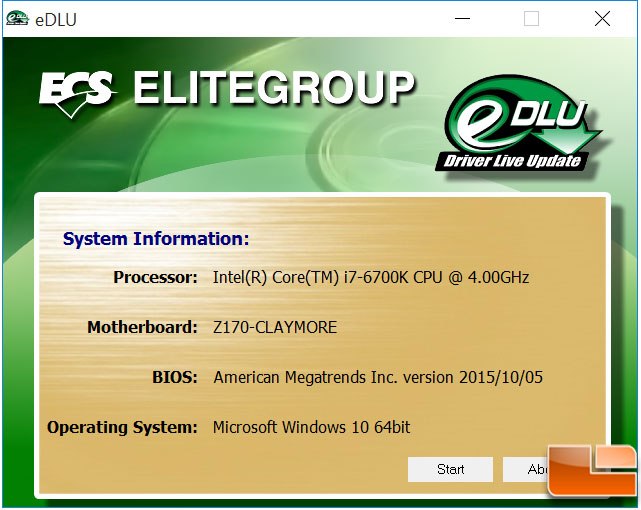Click the Operating System label
The height and width of the screenshot is (510, 641).
coord(122,427)
